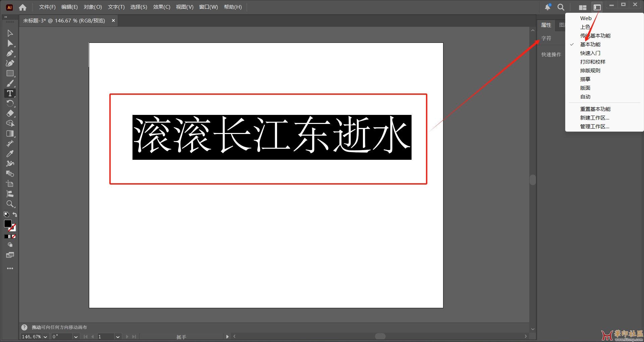The width and height of the screenshot is (644, 342).
Task: Switch to the 属性 panel tab
Action: tap(546, 25)
